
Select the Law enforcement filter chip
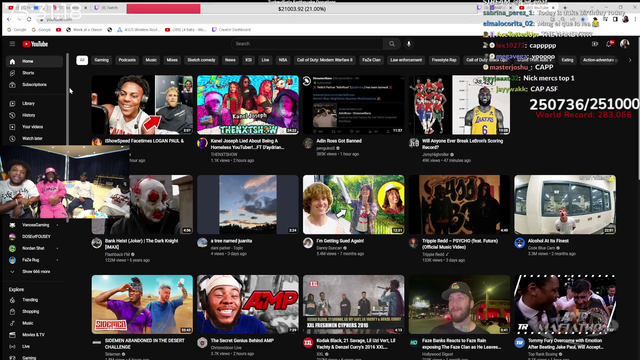(x=406, y=60)
